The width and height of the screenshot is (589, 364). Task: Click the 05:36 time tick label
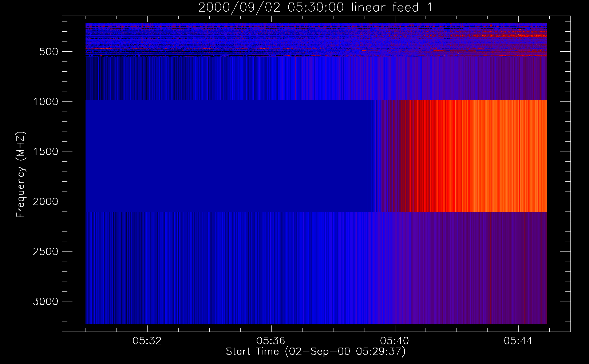[271, 341]
